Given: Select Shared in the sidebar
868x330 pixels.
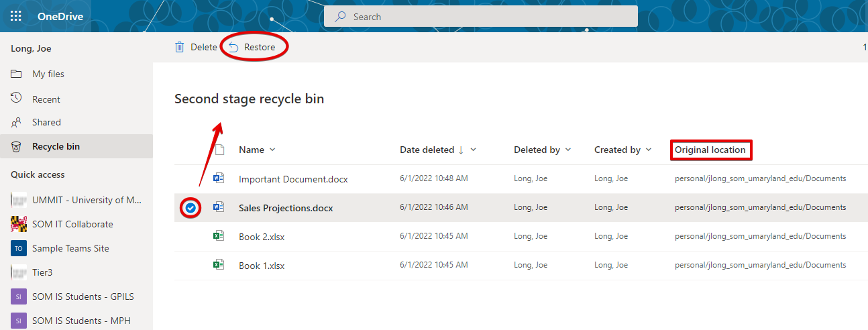Looking at the screenshot, I should point(46,122).
